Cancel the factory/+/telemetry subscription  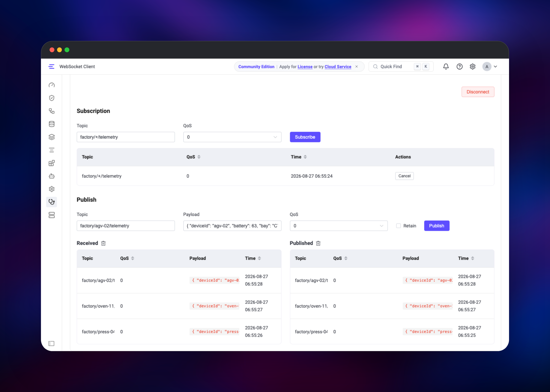pos(404,176)
